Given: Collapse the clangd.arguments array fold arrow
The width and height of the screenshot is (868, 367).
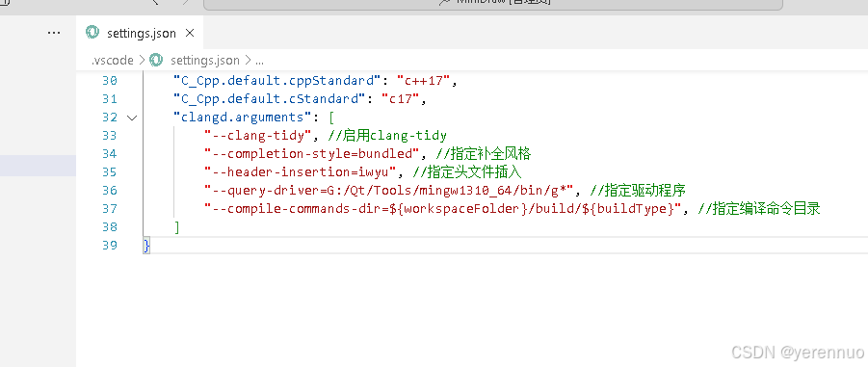Looking at the screenshot, I should click(132, 118).
